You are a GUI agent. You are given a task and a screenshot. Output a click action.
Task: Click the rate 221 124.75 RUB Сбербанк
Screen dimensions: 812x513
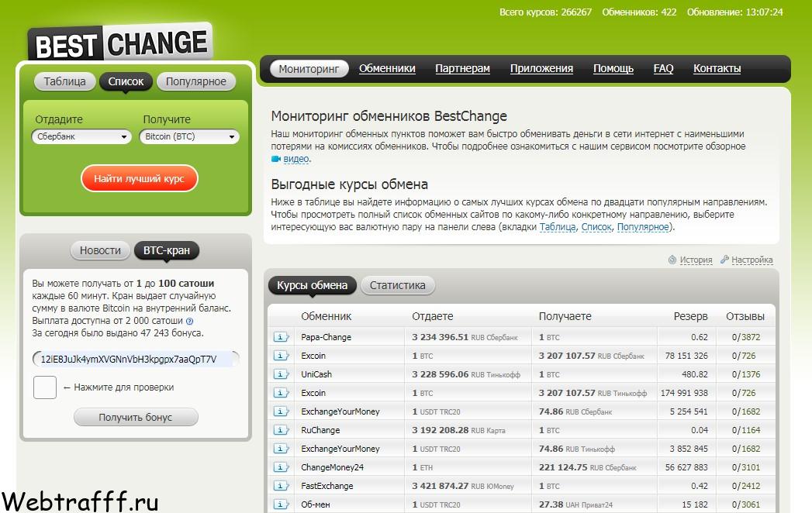(588, 467)
